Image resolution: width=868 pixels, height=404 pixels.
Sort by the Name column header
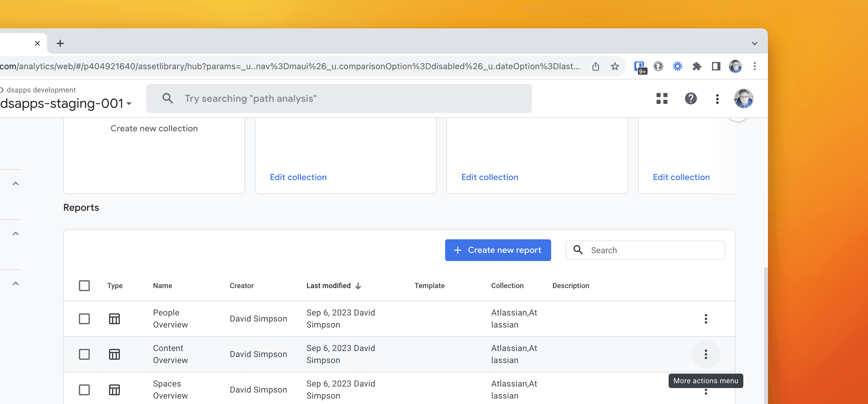point(162,285)
